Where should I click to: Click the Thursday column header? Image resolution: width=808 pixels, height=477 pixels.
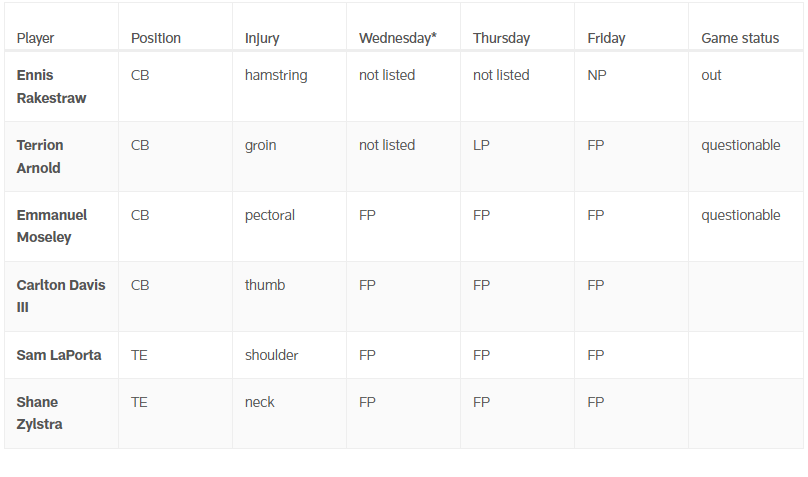(x=501, y=39)
